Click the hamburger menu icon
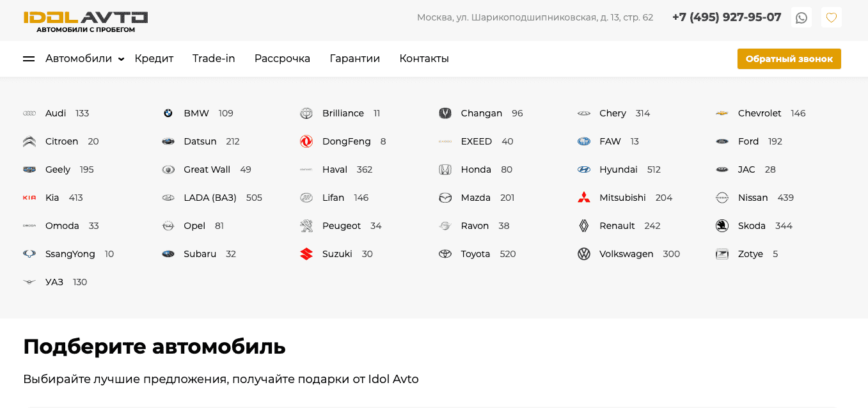Viewport: 868px width, 408px height. click(29, 59)
